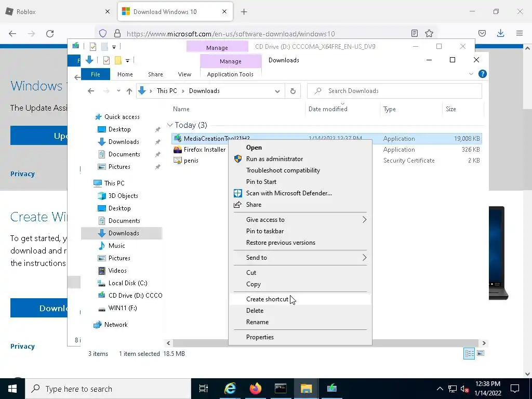Click New folder icon in Downloads title bar

point(118,60)
